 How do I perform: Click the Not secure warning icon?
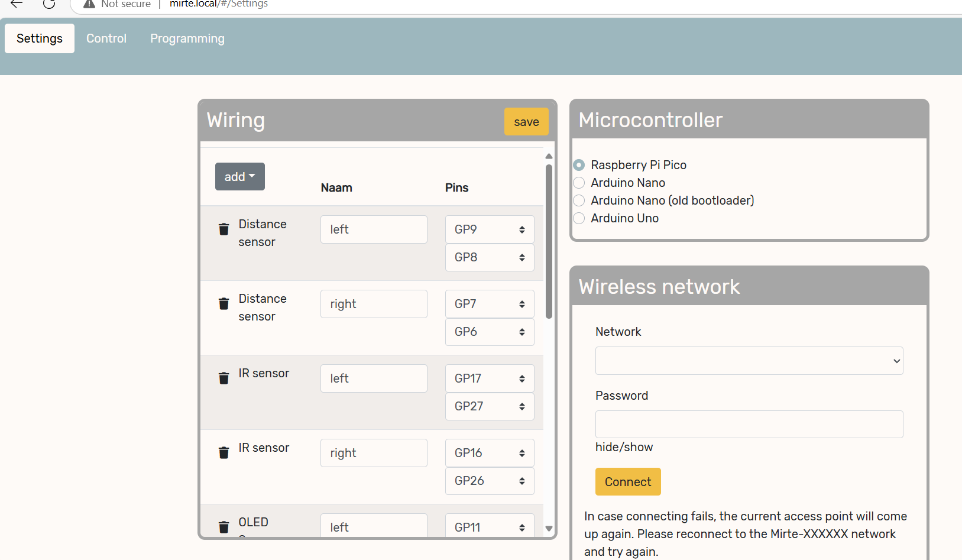[x=89, y=4]
